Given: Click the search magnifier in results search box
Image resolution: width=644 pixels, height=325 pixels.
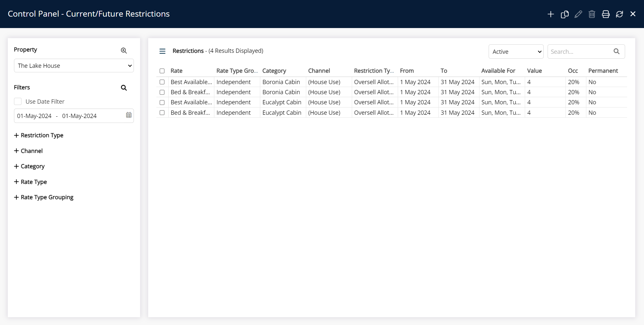Looking at the screenshot, I should point(616,51).
